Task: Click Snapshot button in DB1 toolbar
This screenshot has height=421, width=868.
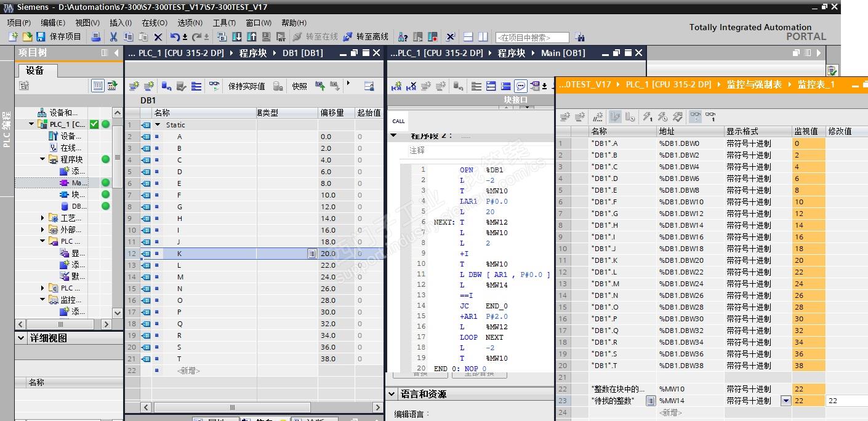Action: [x=299, y=86]
